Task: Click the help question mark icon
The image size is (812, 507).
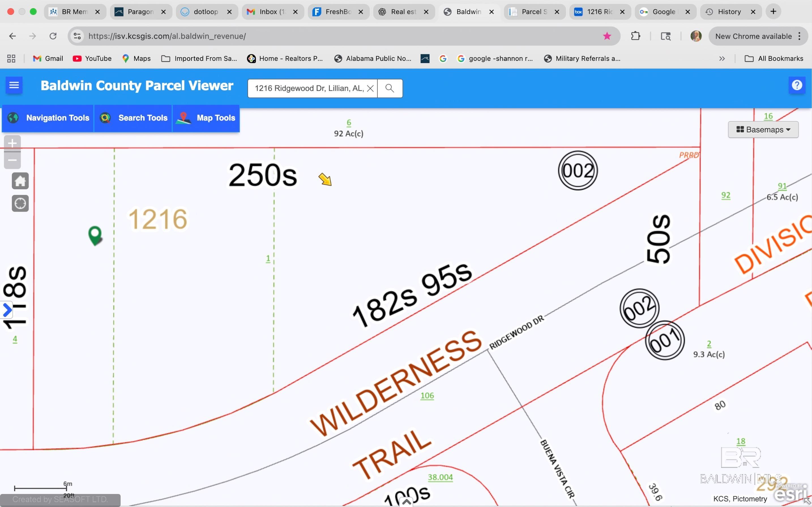Action: click(x=796, y=85)
